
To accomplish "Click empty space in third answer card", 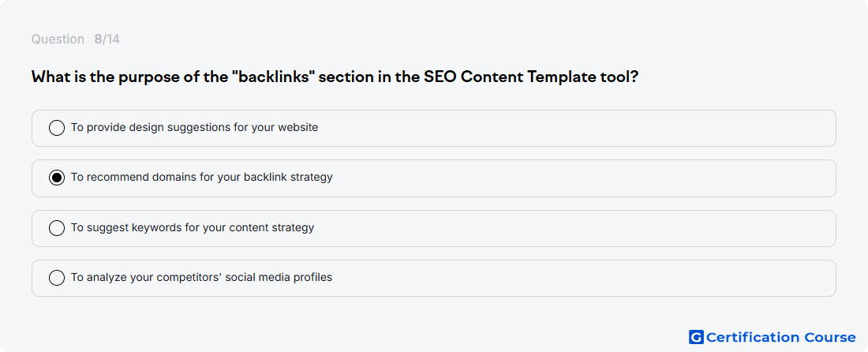I will (x=576, y=228).
